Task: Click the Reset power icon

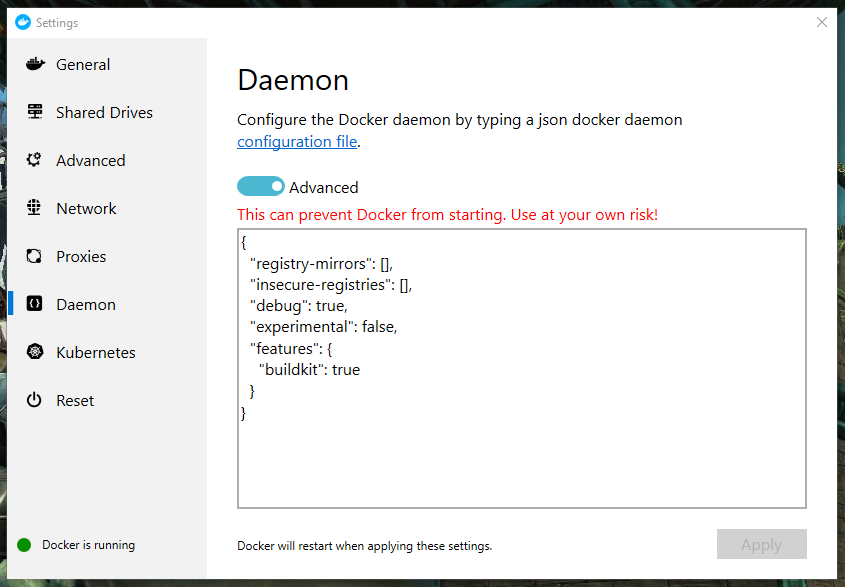Action: point(33,400)
